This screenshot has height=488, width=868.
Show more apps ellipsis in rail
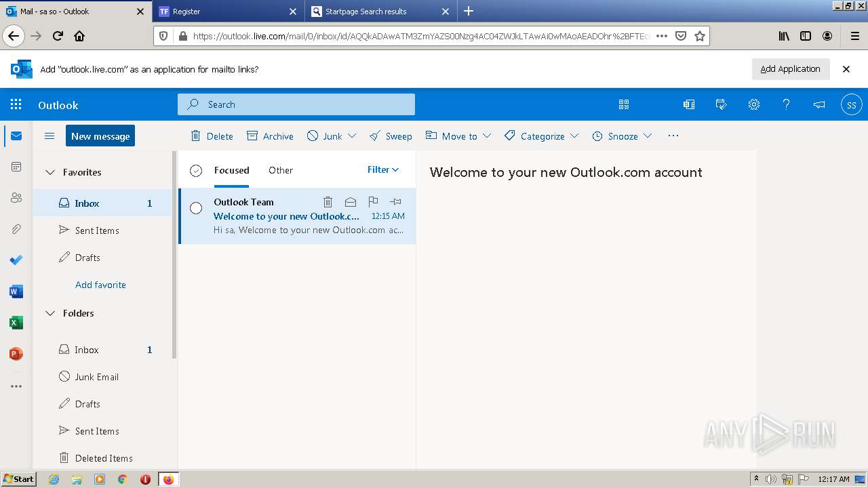click(x=16, y=386)
